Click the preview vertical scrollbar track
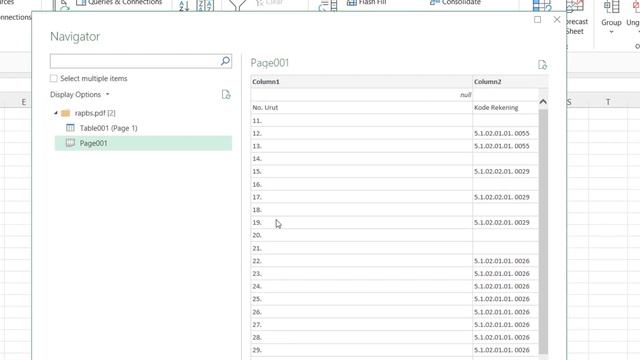The width and height of the screenshot is (640, 360). (x=543, y=231)
